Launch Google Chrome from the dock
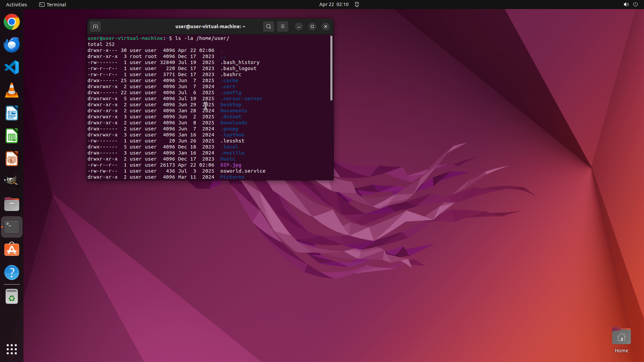644x362 pixels. tap(12, 22)
